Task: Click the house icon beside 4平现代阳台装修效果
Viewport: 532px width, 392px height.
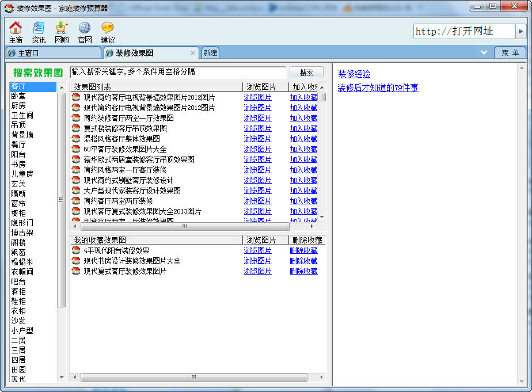Action: point(76,250)
